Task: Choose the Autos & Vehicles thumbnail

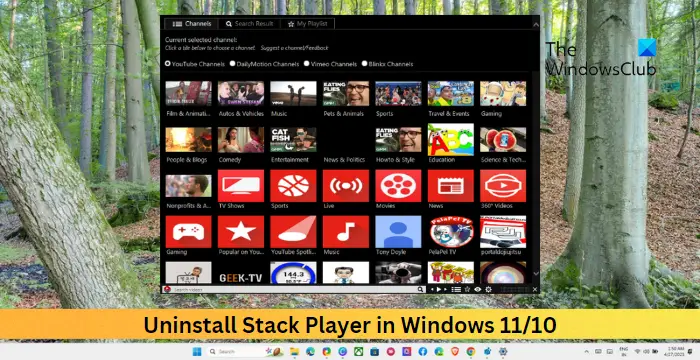Action: (241, 93)
